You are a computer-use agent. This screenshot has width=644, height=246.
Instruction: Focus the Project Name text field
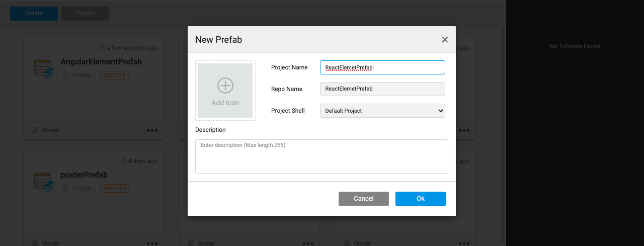(x=382, y=67)
